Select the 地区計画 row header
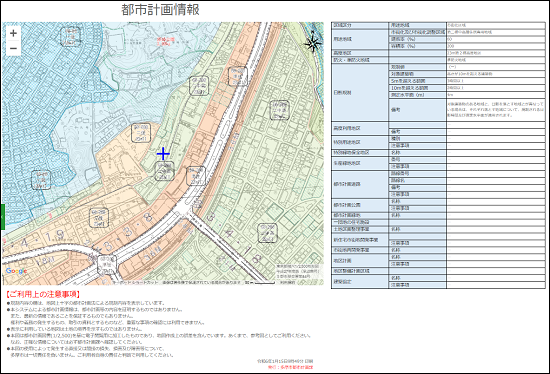Viewport: 550px width, 374px height. point(360,261)
